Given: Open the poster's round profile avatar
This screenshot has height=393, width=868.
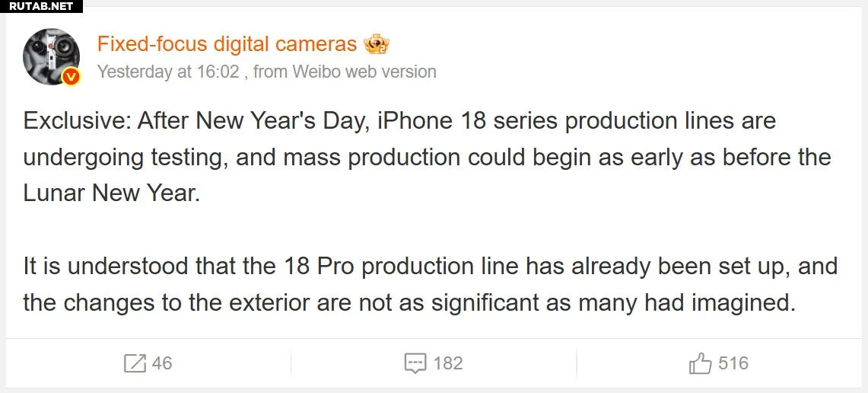Looking at the screenshot, I should point(50,56).
